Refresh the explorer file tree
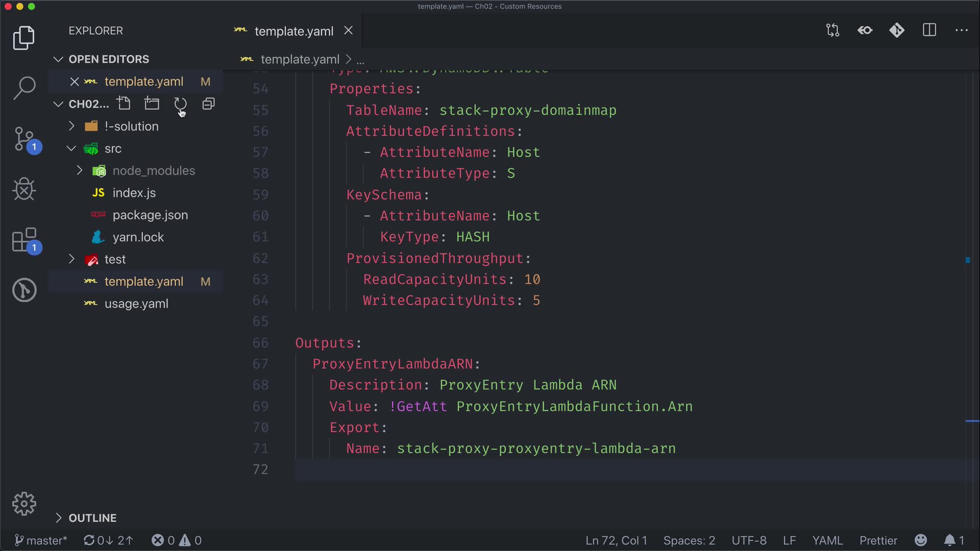This screenshot has height=551, width=980. point(180,104)
